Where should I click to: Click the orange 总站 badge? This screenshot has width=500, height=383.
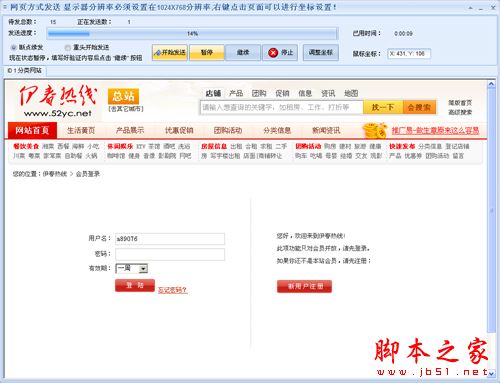(x=123, y=96)
